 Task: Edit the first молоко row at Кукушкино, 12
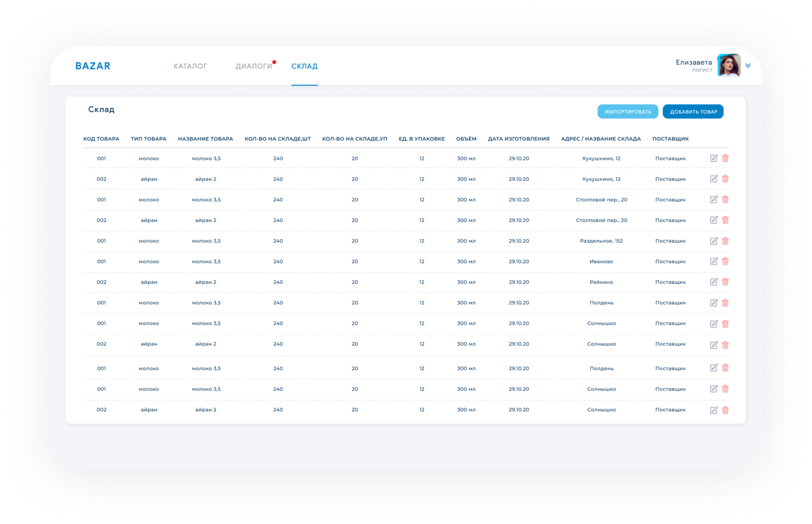pyautogui.click(x=713, y=158)
